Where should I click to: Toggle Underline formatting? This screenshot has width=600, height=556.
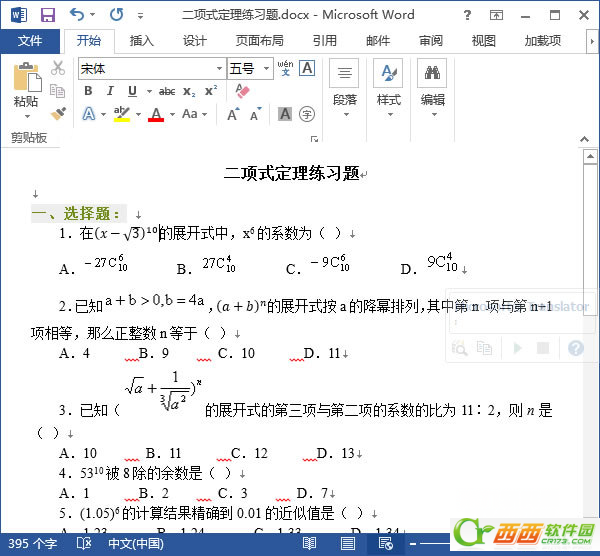pyautogui.click(x=132, y=91)
